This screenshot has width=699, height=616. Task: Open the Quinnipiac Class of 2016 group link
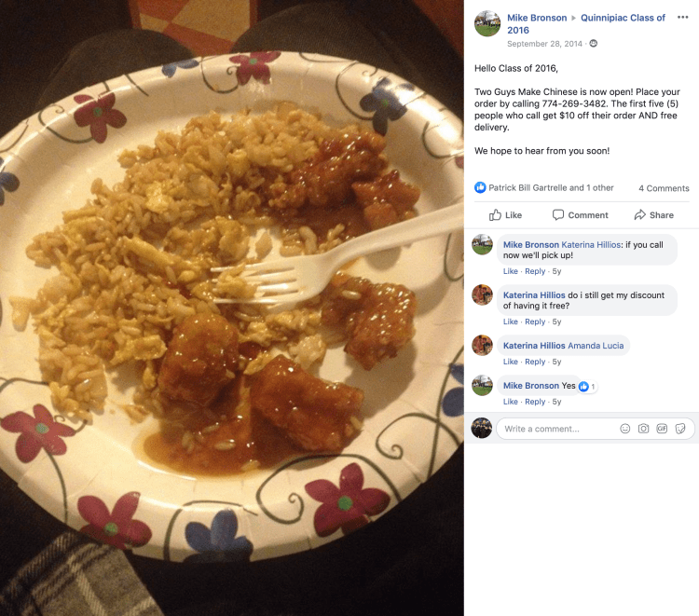(586, 23)
